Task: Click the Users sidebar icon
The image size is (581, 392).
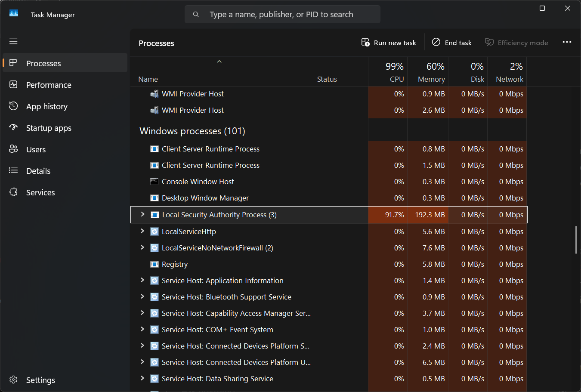Action: click(13, 149)
